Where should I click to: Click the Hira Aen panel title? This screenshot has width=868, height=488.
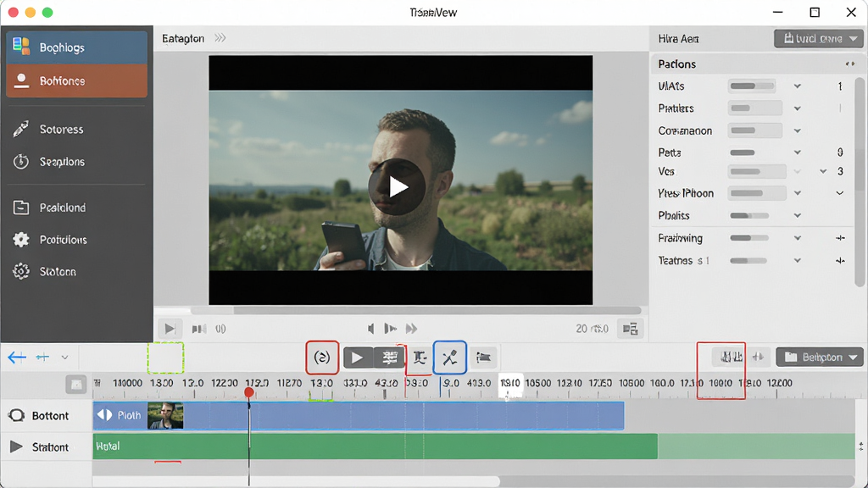pyautogui.click(x=678, y=39)
